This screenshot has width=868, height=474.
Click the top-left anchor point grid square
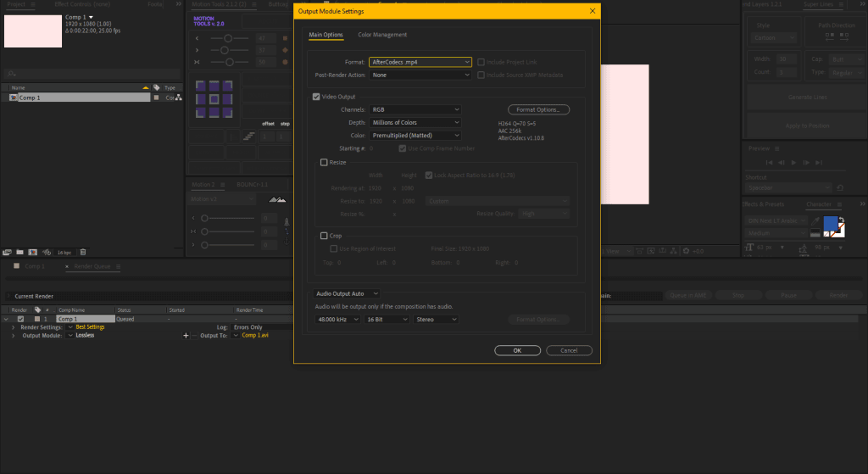[x=200, y=86]
